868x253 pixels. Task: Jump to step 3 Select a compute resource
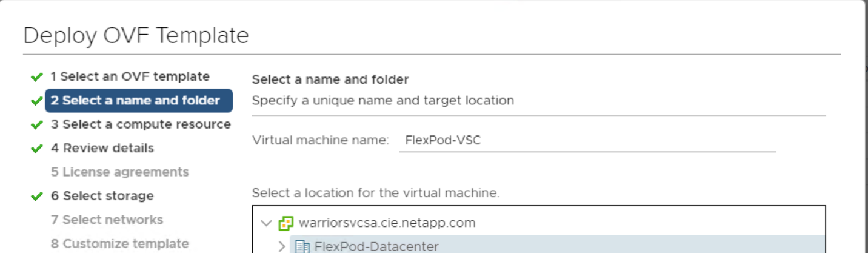pyautogui.click(x=141, y=124)
